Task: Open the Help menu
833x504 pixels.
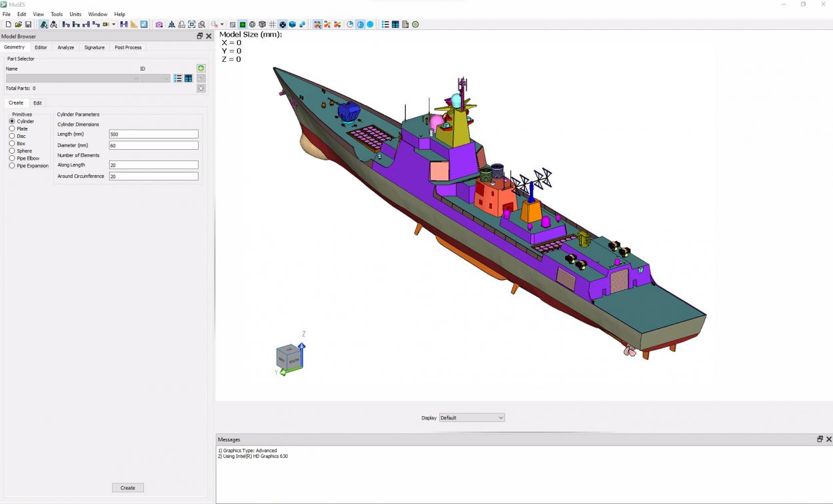Action: [119, 14]
